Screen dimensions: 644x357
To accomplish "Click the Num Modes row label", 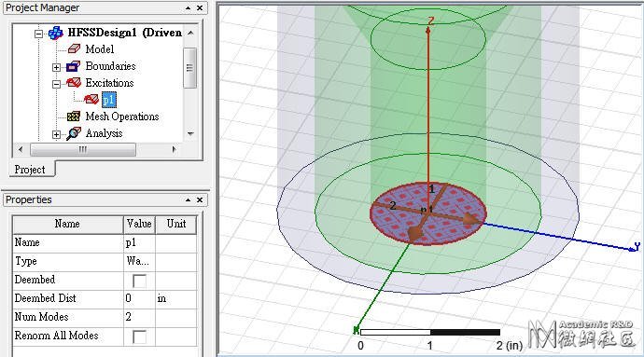I will pos(41,317).
